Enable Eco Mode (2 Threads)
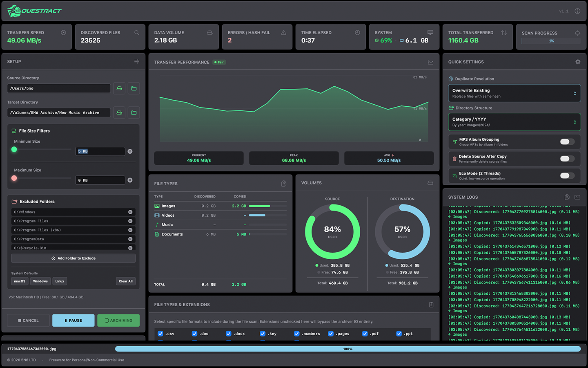Screen dimensions: 588x368 [x=566, y=175]
